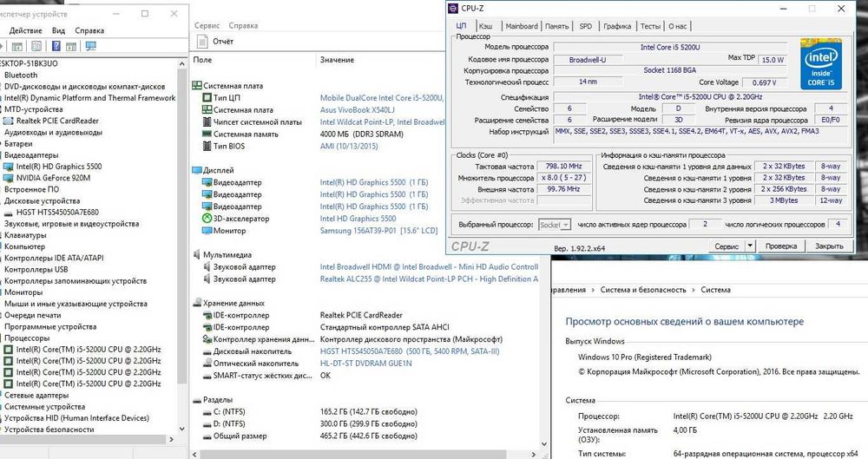Click report pane vertical scrollbar down arrow
Screen dimensions: 868x459
click(544, 444)
